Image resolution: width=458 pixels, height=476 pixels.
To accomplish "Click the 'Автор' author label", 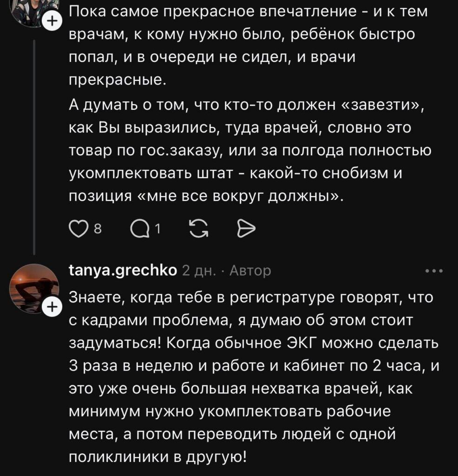I will pyautogui.click(x=250, y=271).
